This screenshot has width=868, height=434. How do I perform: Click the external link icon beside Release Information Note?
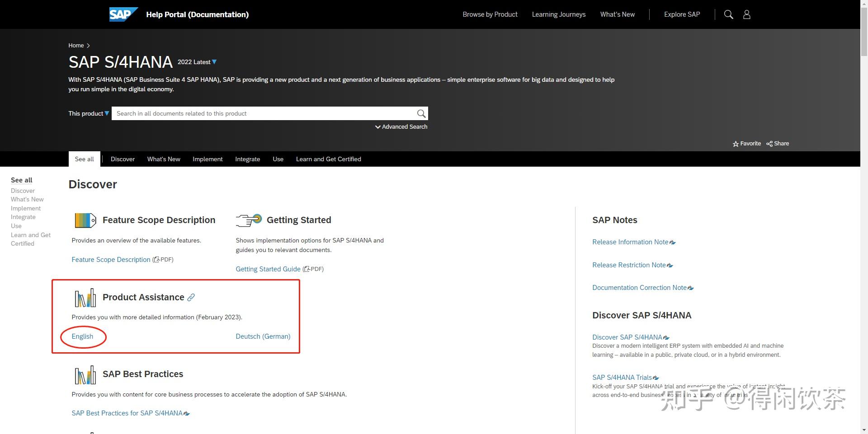tap(673, 242)
